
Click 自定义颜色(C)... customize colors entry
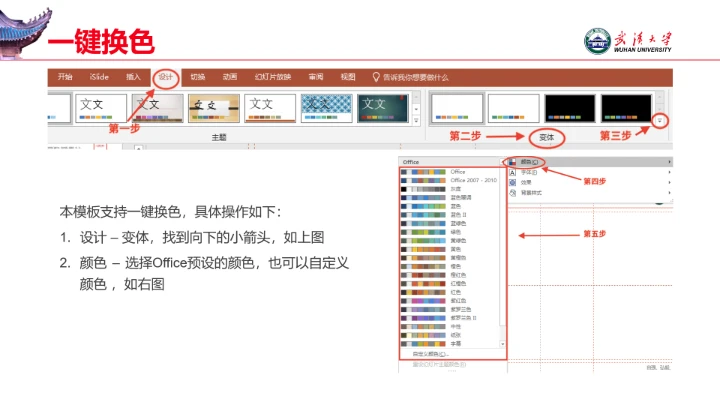pos(430,354)
